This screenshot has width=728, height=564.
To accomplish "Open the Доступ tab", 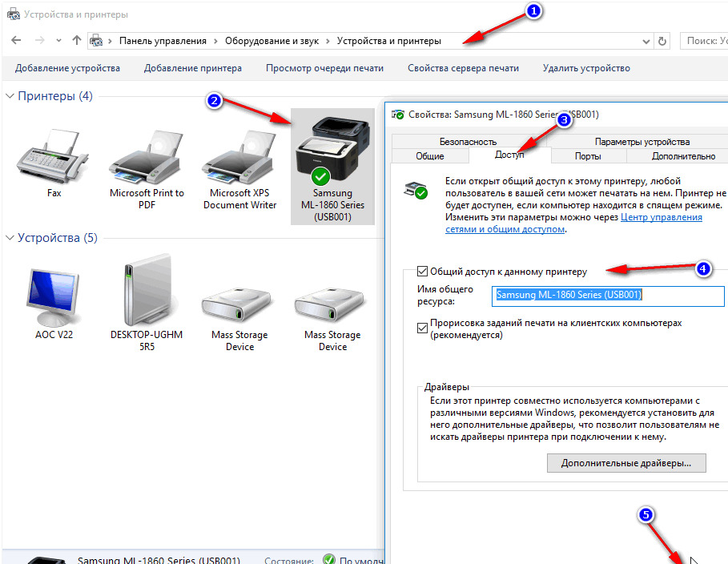I will [x=509, y=155].
